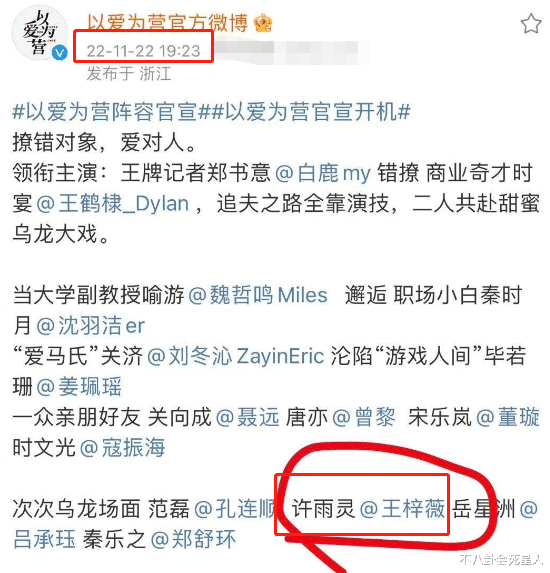Click the post timestamp 22-11-22 19:23
This screenshot has width=550, height=573.
[x=143, y=51]
